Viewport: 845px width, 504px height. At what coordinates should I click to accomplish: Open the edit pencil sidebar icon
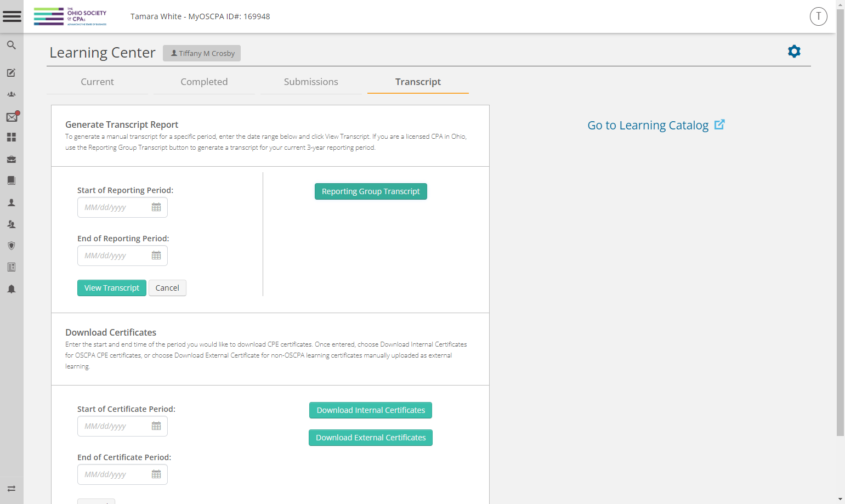pyautogui.click(x=11, y=72)
